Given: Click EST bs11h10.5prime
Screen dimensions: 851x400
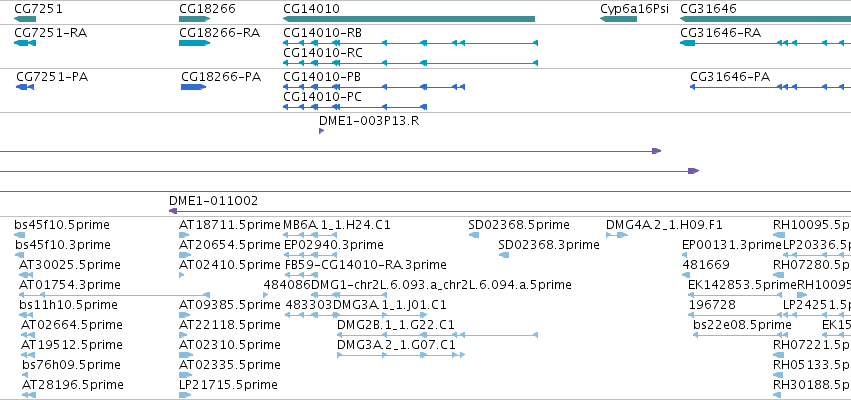Looking at the screenshot, I should coord(68,304).
